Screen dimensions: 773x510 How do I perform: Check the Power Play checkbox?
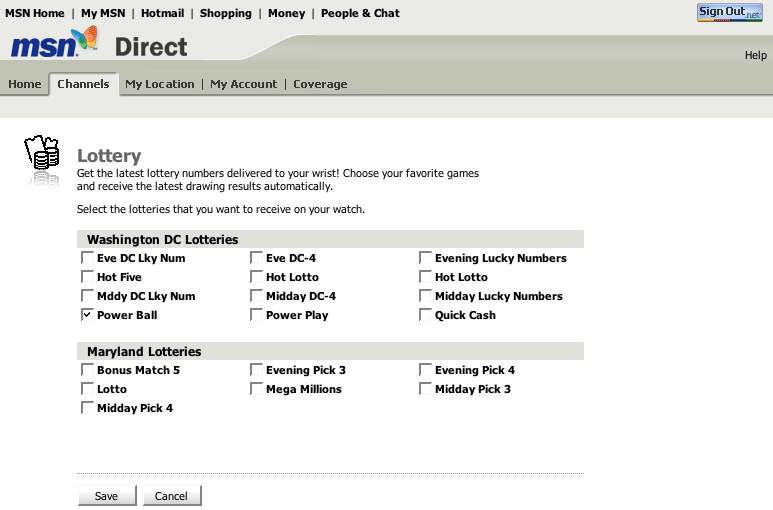(x=256, y=315)
